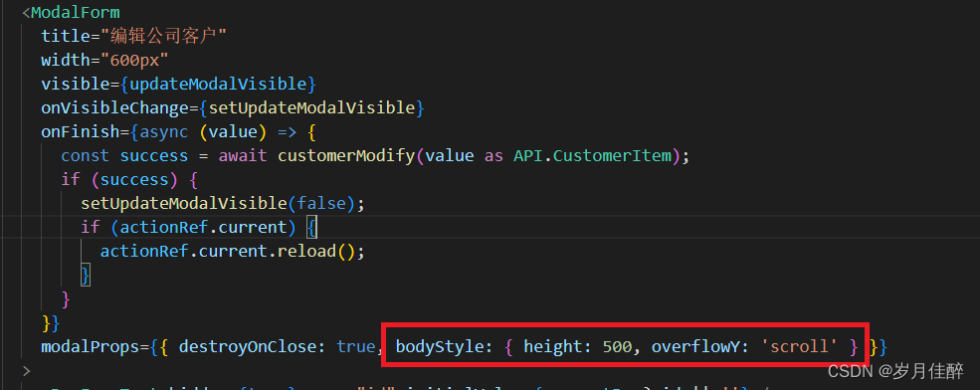
Task: Click the API.CustomerItem type reference
Action: 593,155
